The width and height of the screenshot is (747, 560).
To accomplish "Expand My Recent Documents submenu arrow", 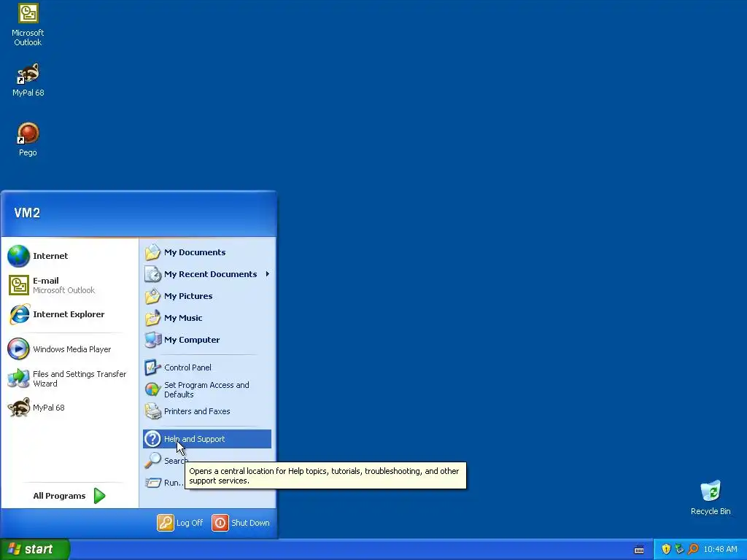I will 268,274.
